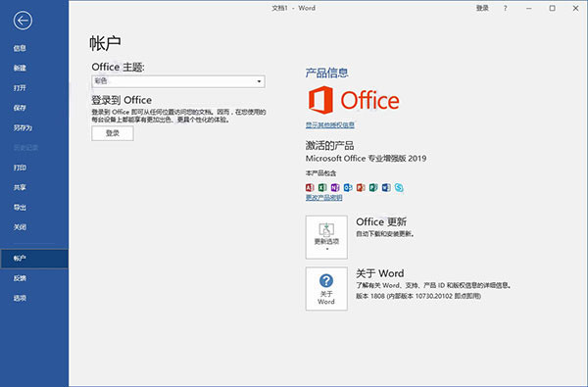Click the 帐户 page title

pos(105,43)
